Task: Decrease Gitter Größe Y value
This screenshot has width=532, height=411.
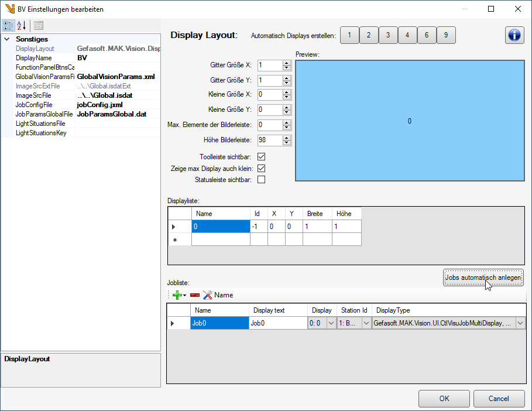Action: (x=287, y=83)
